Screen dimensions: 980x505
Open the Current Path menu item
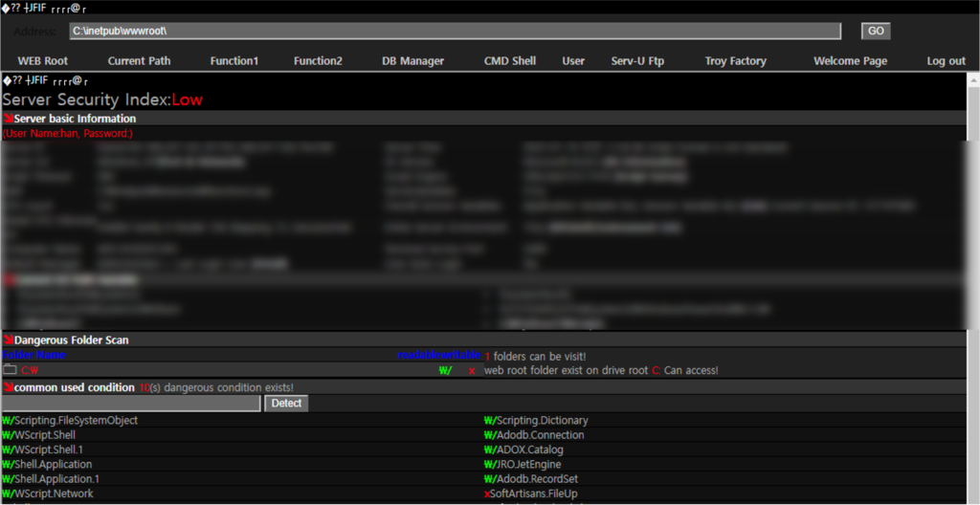139,61
